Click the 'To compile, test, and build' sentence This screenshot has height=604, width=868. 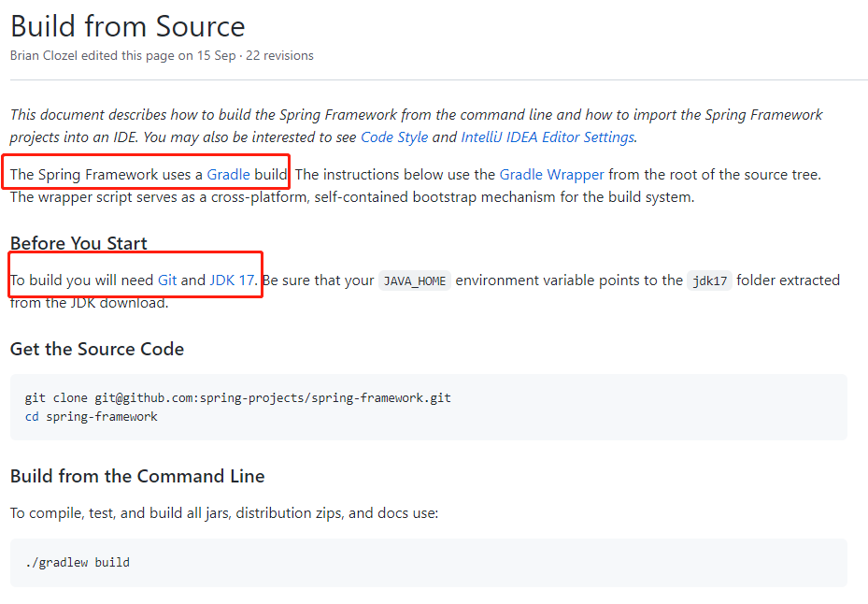pos(224,513)
